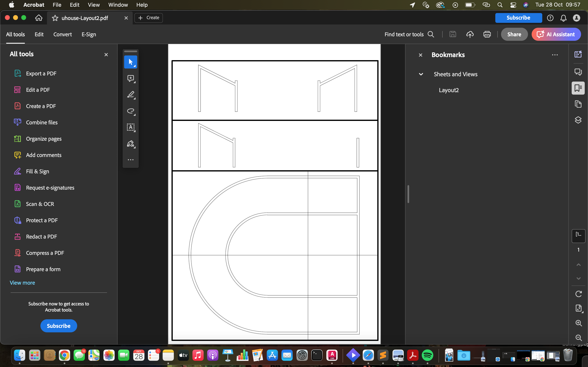Select the arrow selection tool
588x367 pixels.
coord(130,62)
